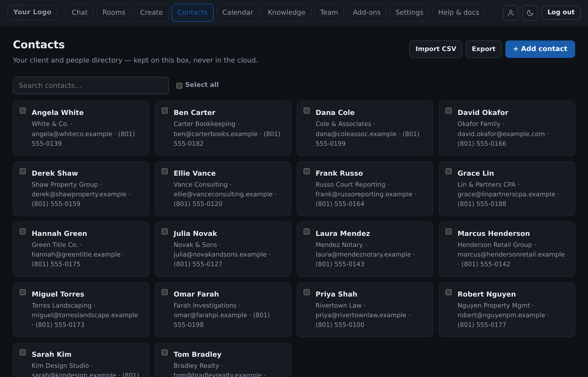This screenshot has height=377, width=588.
Task: Go to the Rooms tab
Action: 114,12
